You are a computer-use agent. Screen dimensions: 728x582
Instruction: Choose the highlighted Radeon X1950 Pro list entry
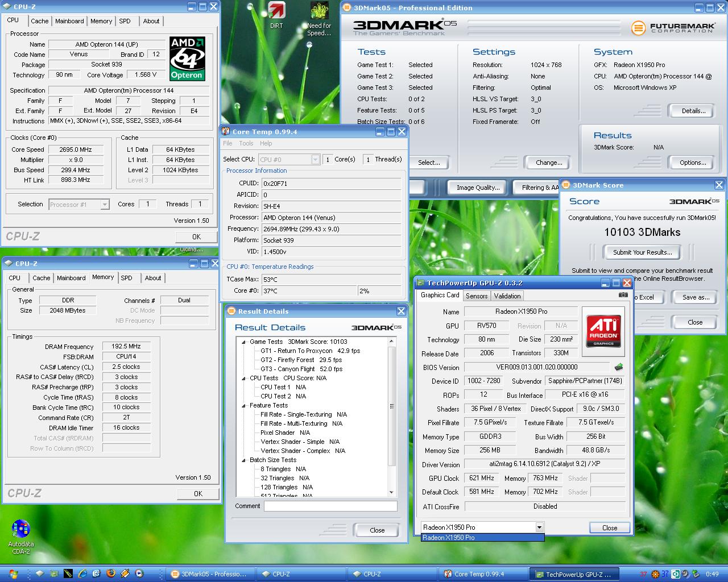482,537
